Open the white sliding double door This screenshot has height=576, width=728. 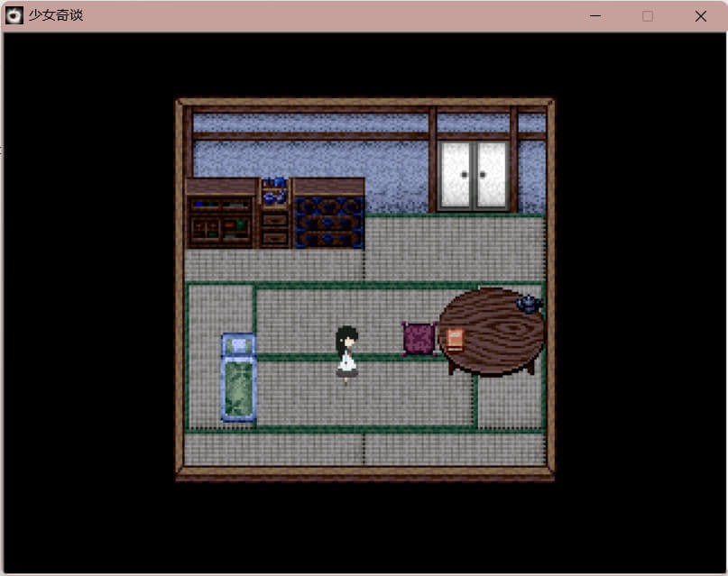[474, 176]
